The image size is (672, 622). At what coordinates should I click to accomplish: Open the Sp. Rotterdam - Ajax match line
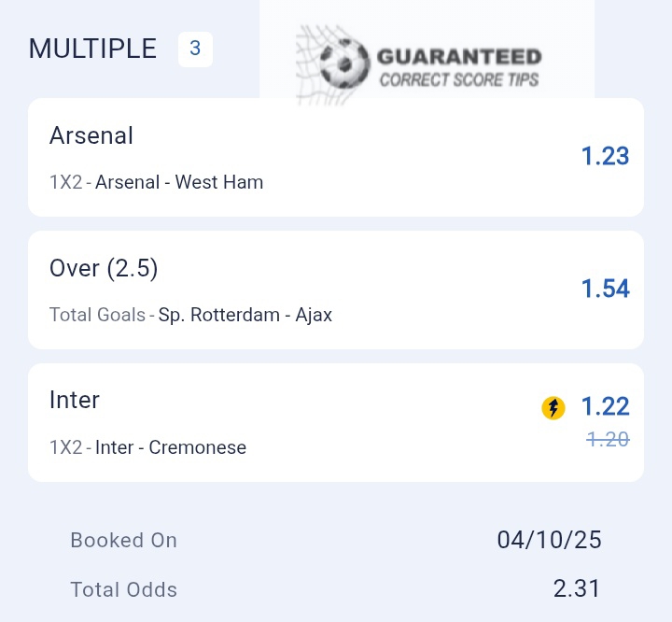click(x=245, y=315)
